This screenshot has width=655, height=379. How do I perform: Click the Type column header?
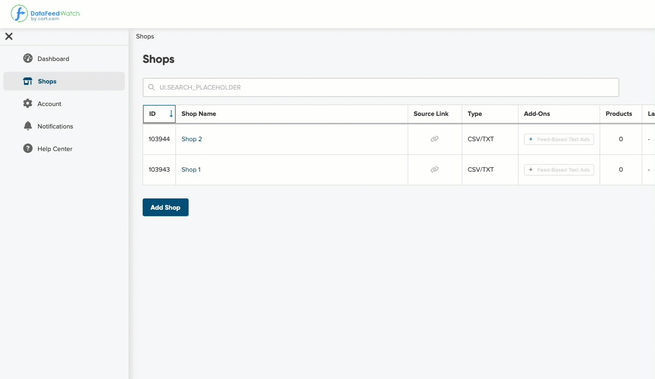click(x=475, y=114)
